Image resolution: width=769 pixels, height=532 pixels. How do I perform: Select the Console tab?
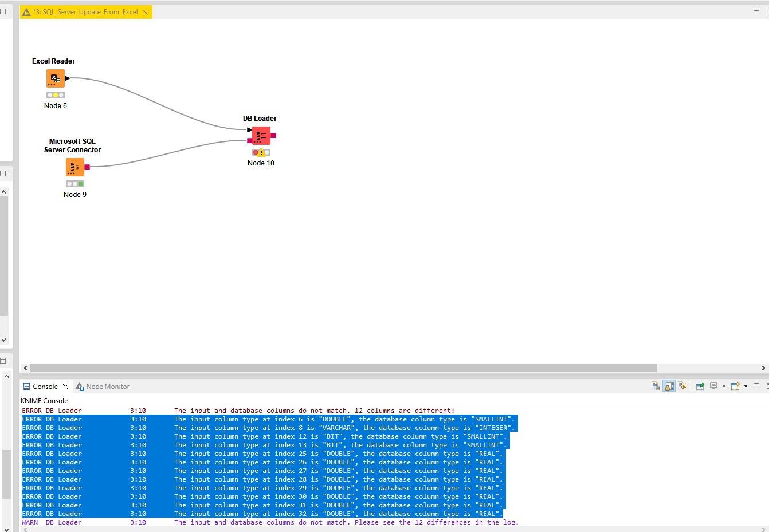45,387
